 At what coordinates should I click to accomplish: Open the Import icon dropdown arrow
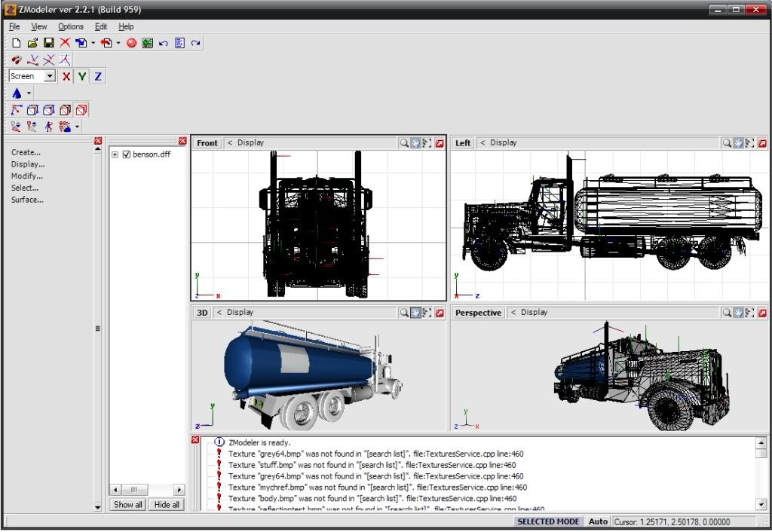pos(93,43)
